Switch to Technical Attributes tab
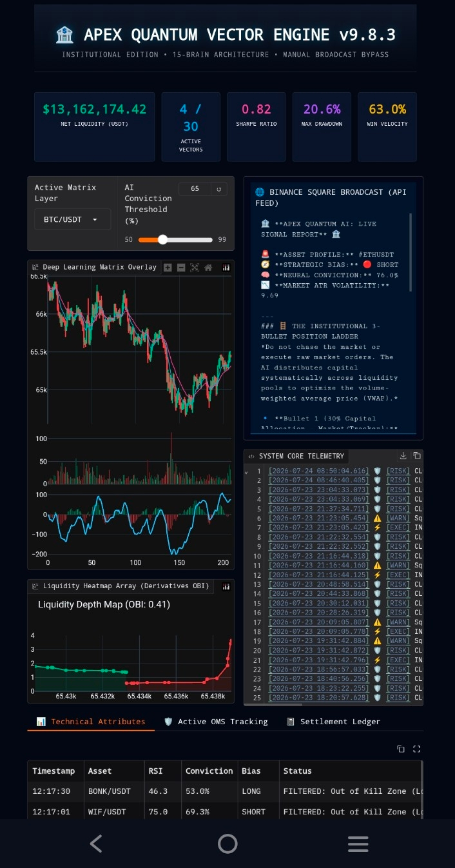455x868 pixels. click(x=91, y=722)
